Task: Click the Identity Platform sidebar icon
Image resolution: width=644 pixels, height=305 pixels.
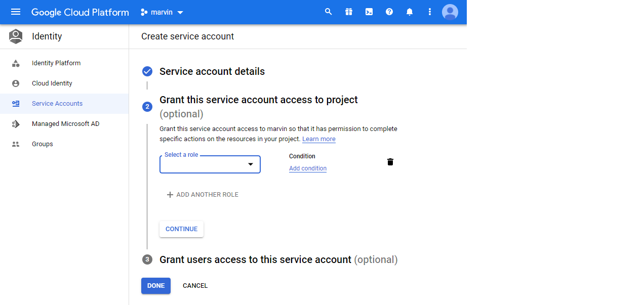Action: point(16,63)
